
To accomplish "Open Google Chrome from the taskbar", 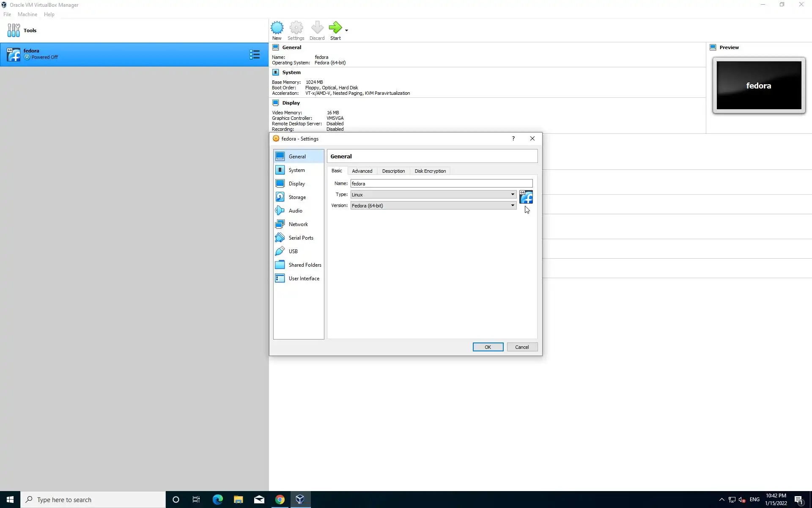I will pos(280,500).
